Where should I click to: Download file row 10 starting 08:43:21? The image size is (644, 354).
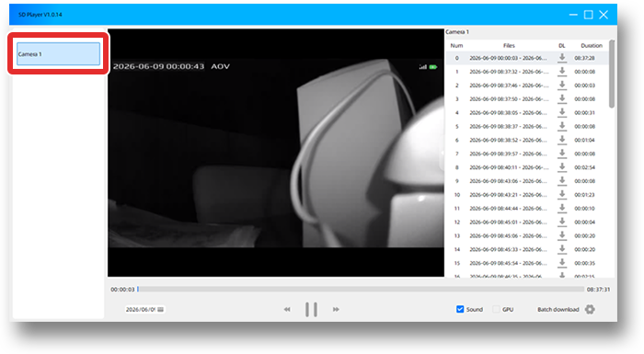(562, 195)
